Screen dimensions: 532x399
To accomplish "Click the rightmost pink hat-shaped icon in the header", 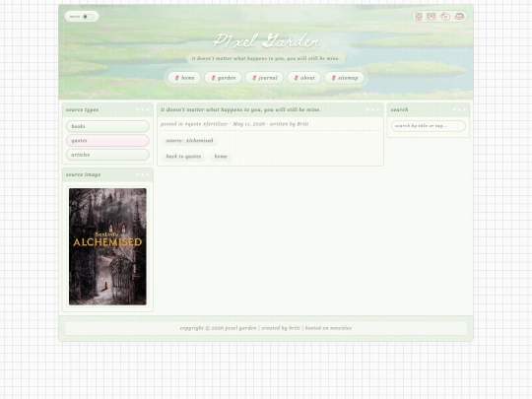I will point(459,17).
